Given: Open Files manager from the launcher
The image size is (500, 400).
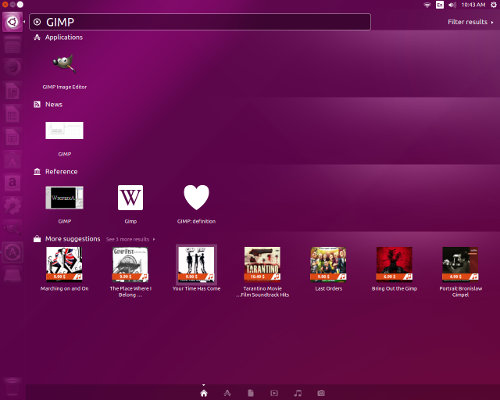Looking at the screenshot, I should pos(12,45).
